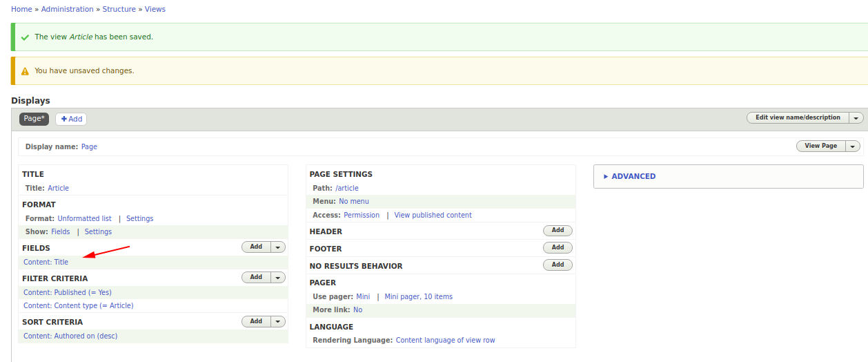Open Mini pager, 10 items settings
This screenshot has width=868, height=362.
419,297
